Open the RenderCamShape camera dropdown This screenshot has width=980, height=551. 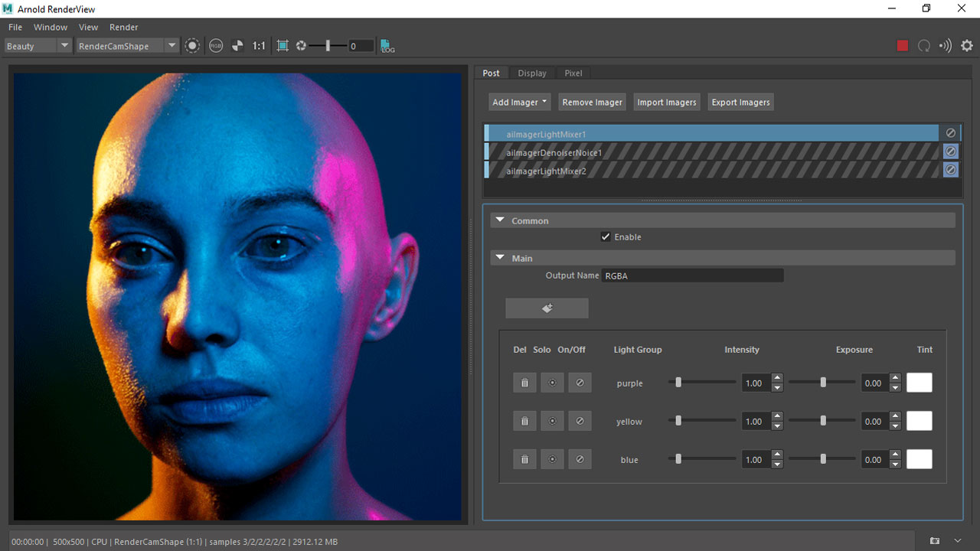(170, 46)
